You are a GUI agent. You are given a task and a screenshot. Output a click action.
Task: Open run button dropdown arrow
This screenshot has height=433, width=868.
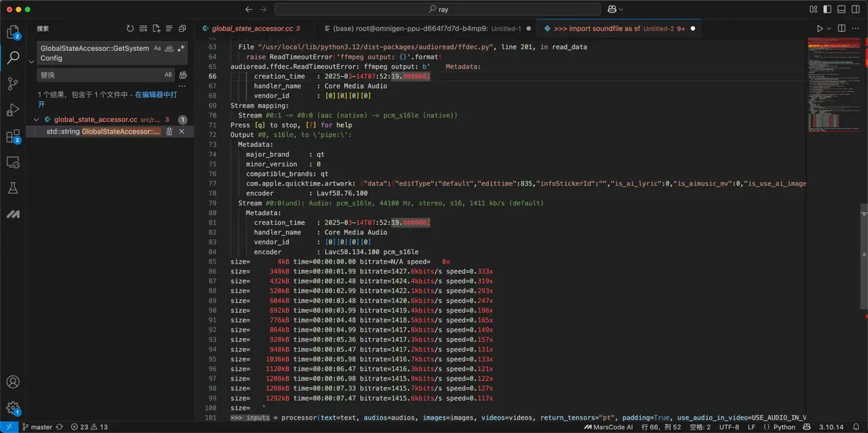click(x=829, y=28)
